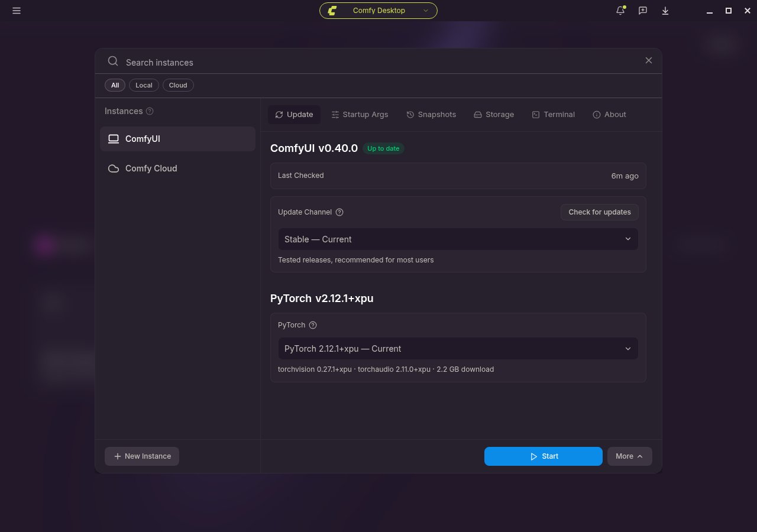This screenshot has width=757, height=532.
Task: Open notifications bell icon
Action: [x=620, y=11]
